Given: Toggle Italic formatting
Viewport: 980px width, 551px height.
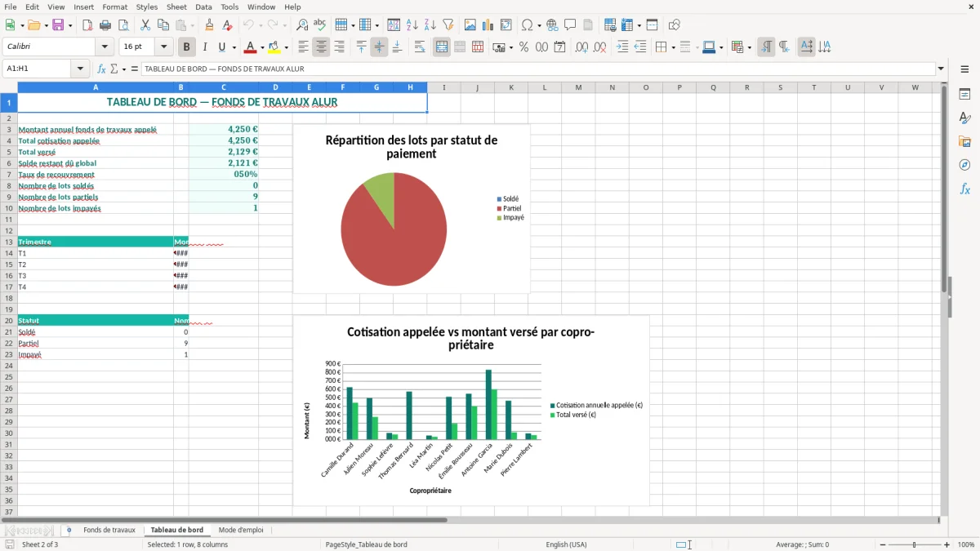Looking at the screenshot, I should click(x=205, y=47).
